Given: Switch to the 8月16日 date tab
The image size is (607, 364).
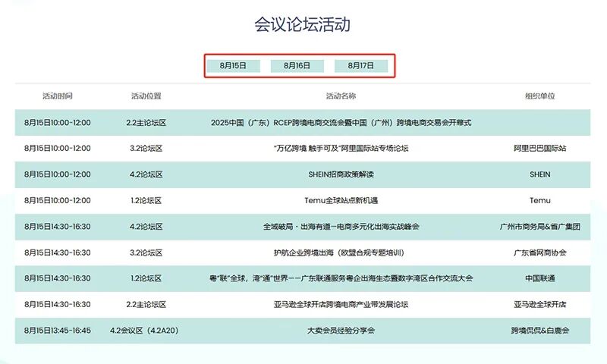Looking at the screenshot, I should click(297, 66).
